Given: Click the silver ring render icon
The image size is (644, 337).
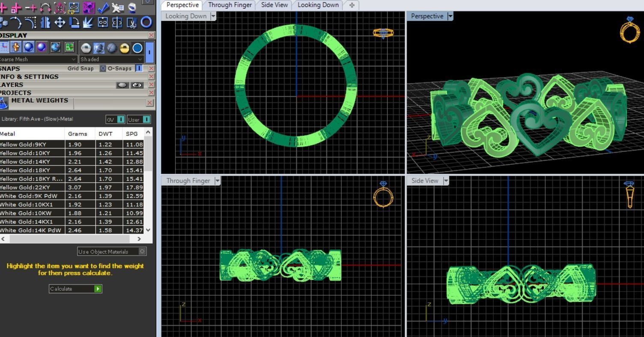Looking at the screenshot, I should (x=132, y=7).
